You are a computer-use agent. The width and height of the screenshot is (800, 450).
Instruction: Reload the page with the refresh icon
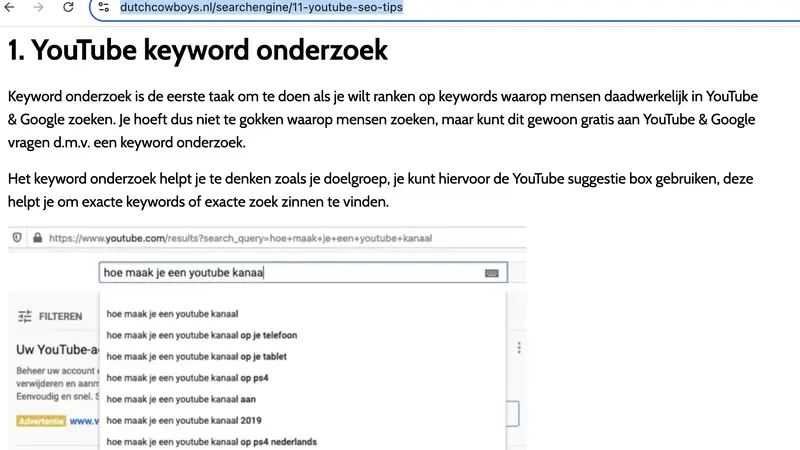pos(68,7)
